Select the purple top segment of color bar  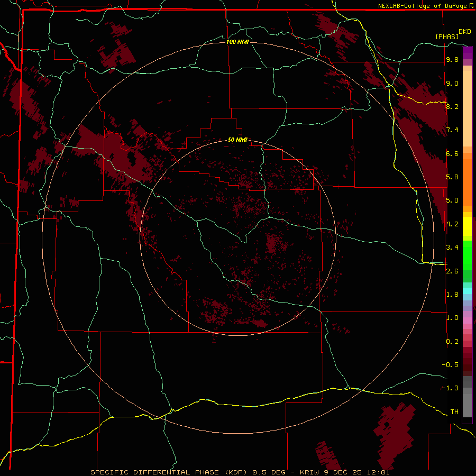pos(467,53)
